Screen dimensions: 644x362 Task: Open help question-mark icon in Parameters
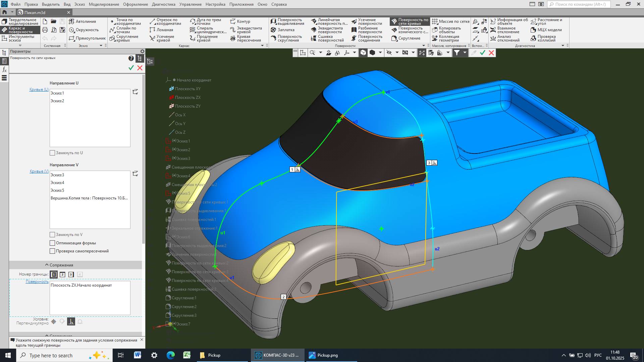[x=131, y=58]
